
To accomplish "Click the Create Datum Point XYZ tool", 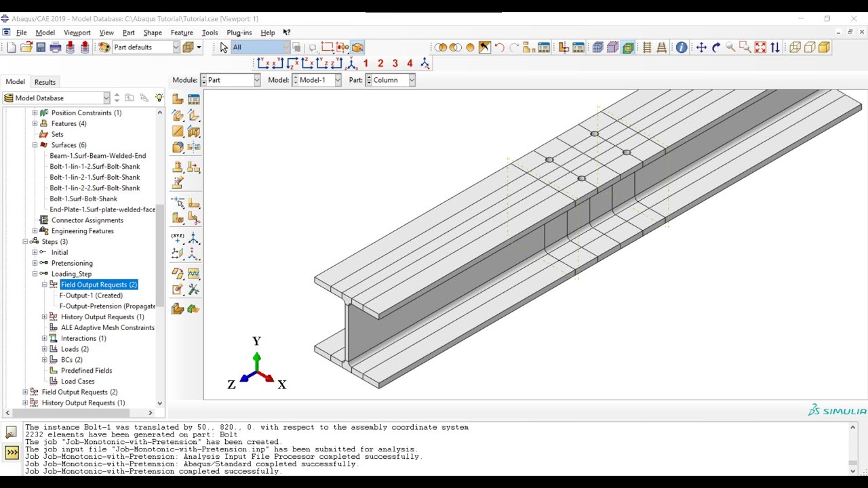I will tap(178, 239).
